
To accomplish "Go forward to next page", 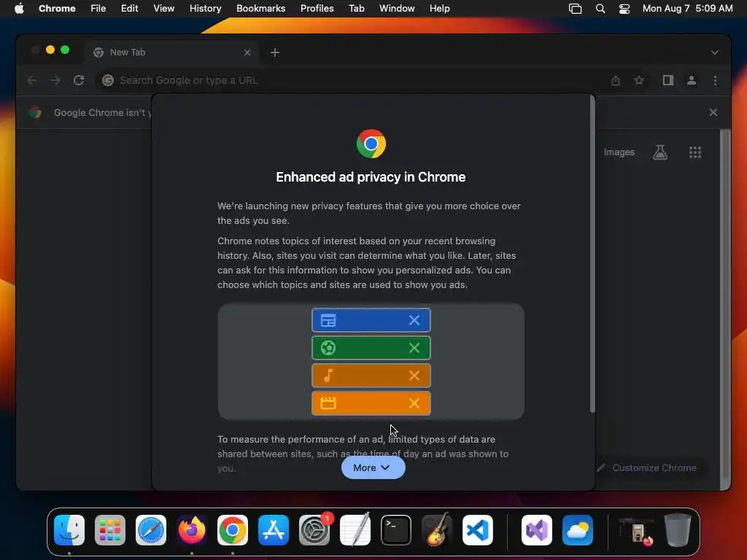I will pos(55,80).
